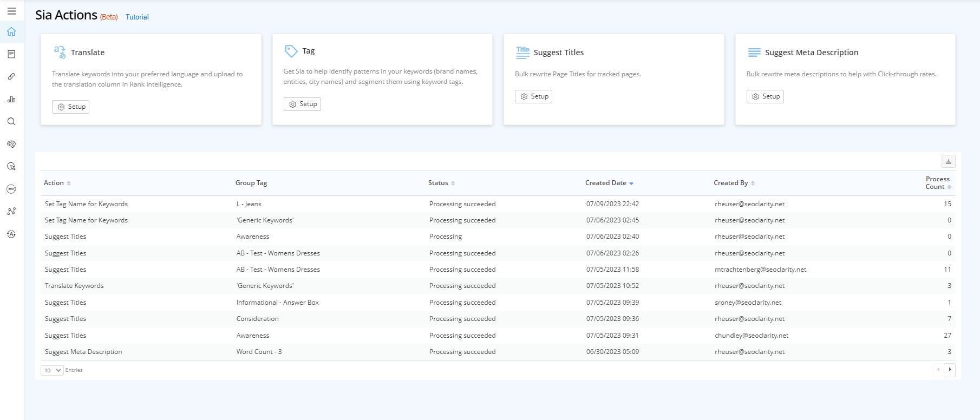The height and width of the screenshot is (420, 980).
Task: Sort the table by Action column
Action: pos(57,183)
